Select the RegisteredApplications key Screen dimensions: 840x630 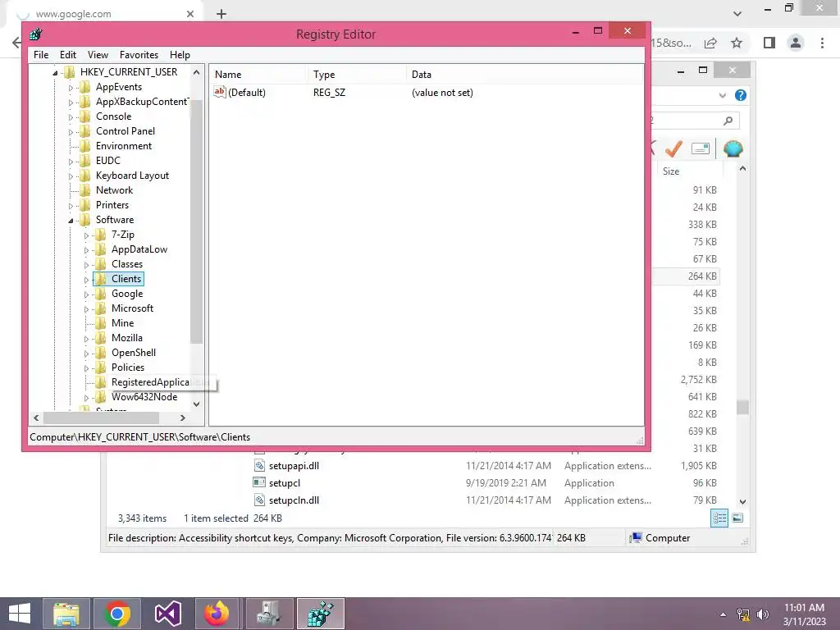pos(151,382)
